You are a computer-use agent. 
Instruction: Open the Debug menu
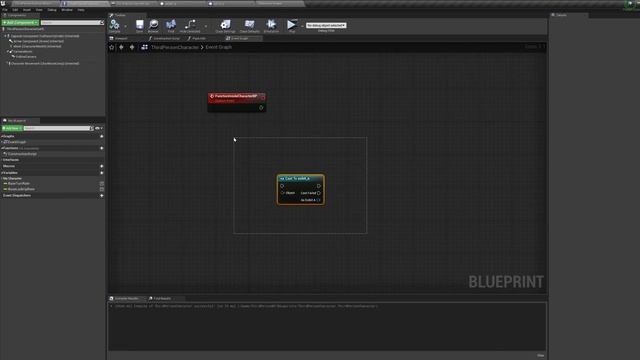(x=52, y=9)
